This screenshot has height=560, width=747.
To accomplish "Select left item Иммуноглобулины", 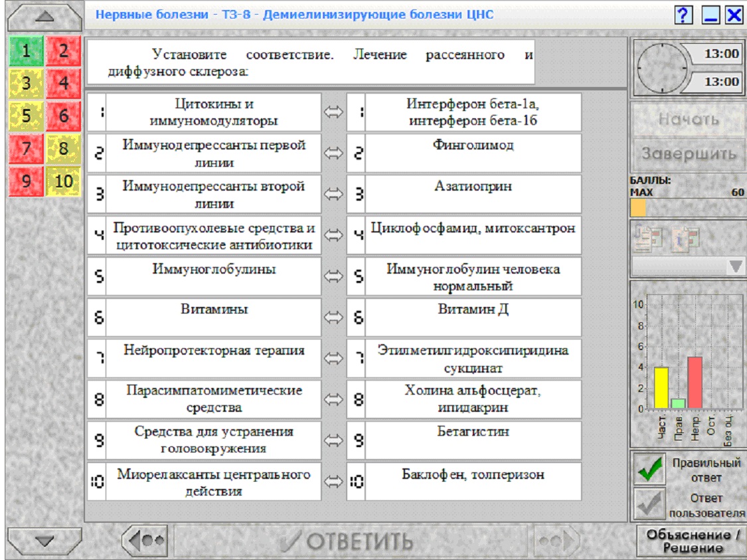I will (213, 276).
